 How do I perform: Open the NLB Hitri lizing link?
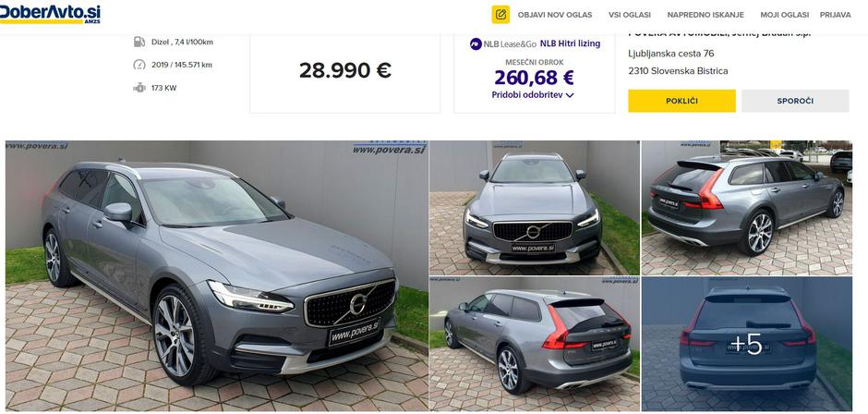[x=570, y=43]
